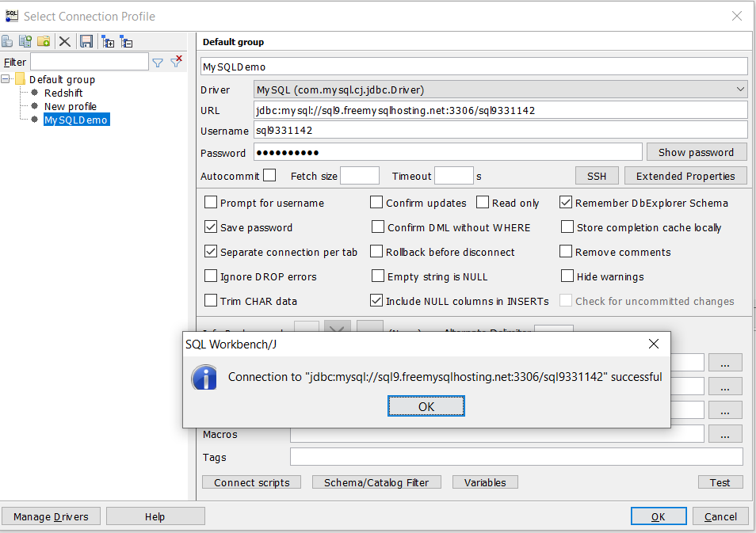Uncheck the Save password checkbox
Screen dimensions: 756x533
tap(211, 227)
